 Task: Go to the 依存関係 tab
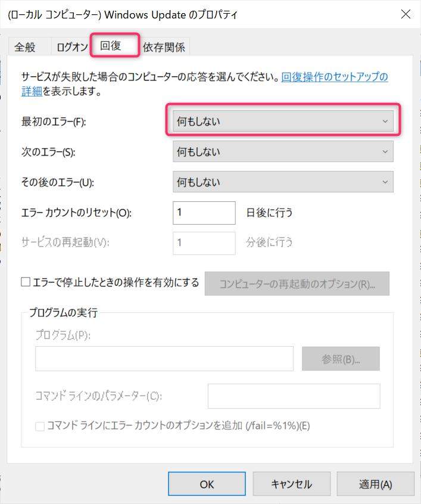pyautogui.click(x=164, y=47)
